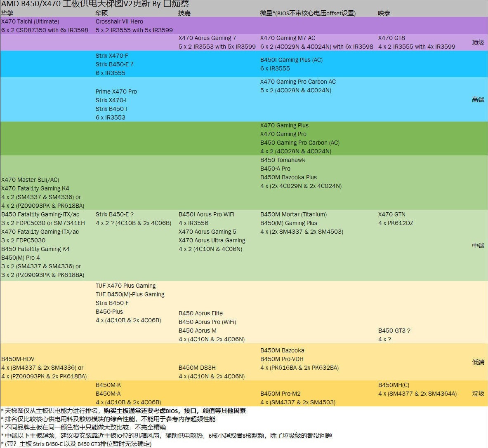The image size is (488, 448).
Task: Click the 'B450 Fatal1ty Gaming-ITX/ac' entry
Action: [40, 214]
